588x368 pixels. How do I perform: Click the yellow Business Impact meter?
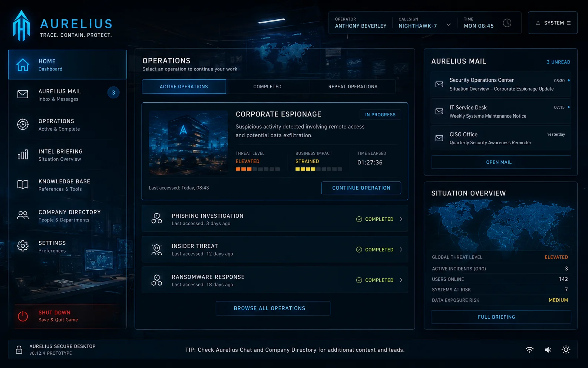[x=318, y=169]
